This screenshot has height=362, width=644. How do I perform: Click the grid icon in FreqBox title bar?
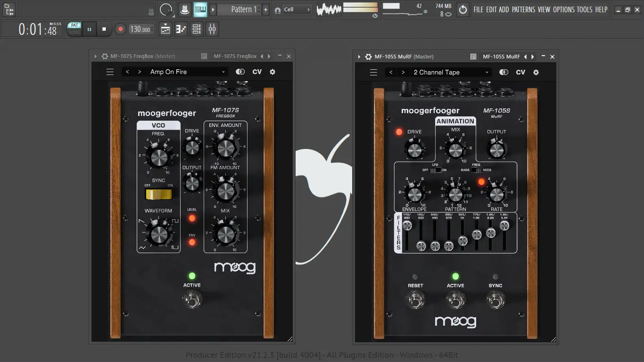click(x=204, y=57)
